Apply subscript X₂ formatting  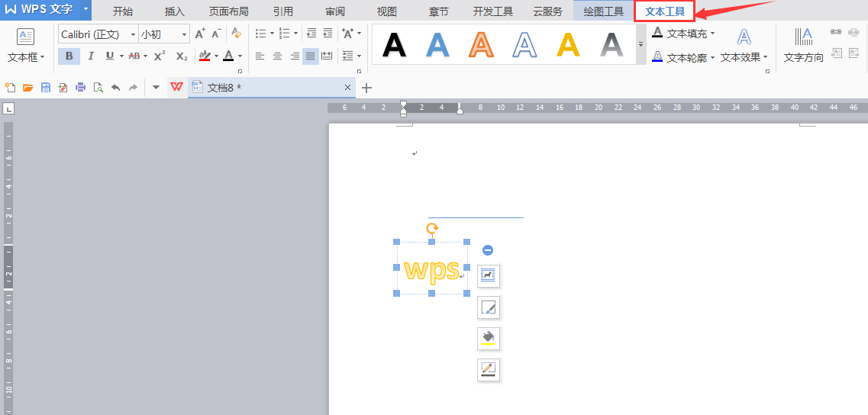(182, 56)
